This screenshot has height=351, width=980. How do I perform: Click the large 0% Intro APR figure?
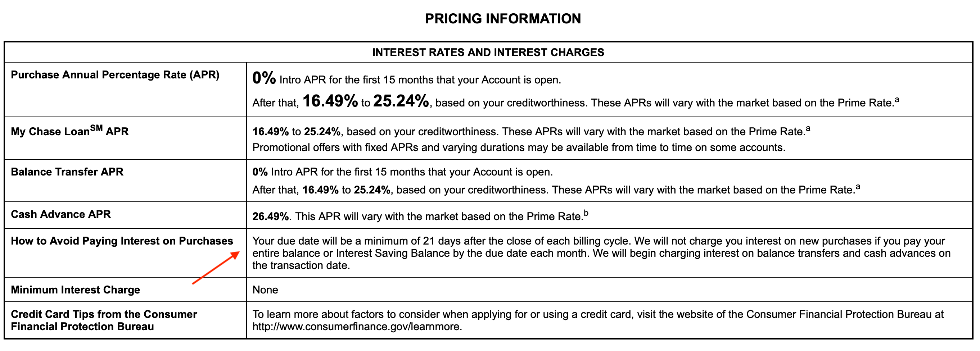coord(264,78)
